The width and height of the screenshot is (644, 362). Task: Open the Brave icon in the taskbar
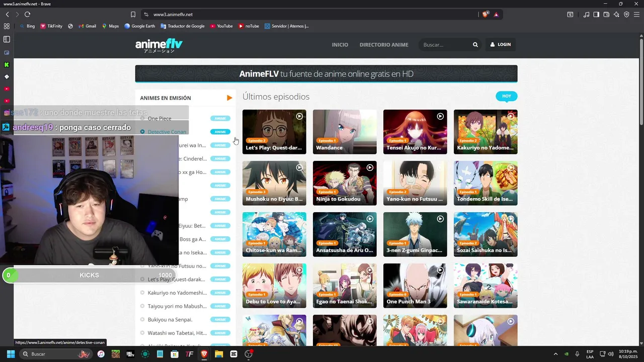tap(204, 354)
